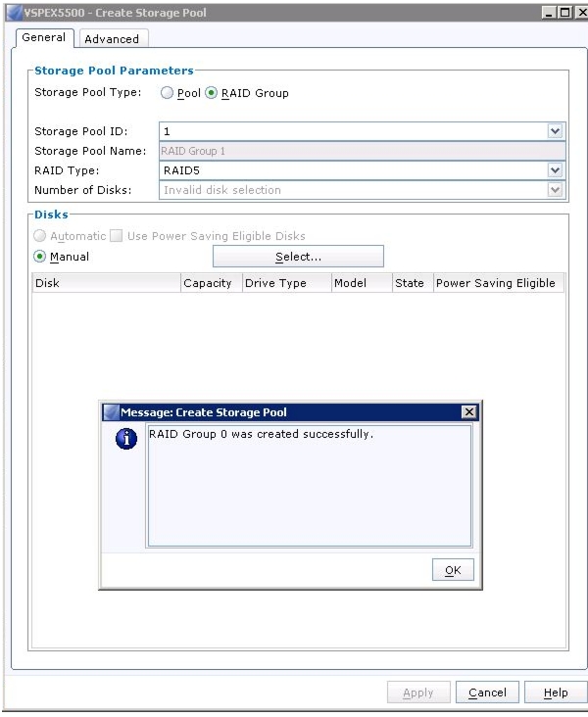Click the message dialog title bar icon

point(111,412)
